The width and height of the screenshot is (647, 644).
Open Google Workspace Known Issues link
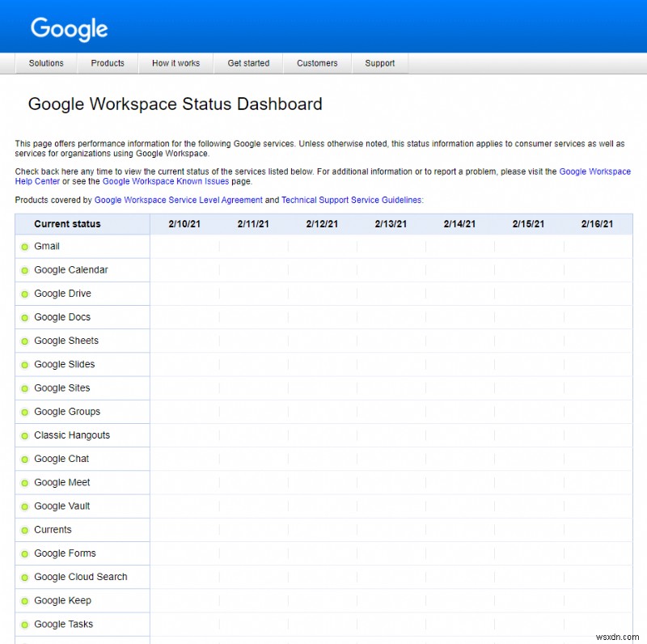click(x=166, y=181)
